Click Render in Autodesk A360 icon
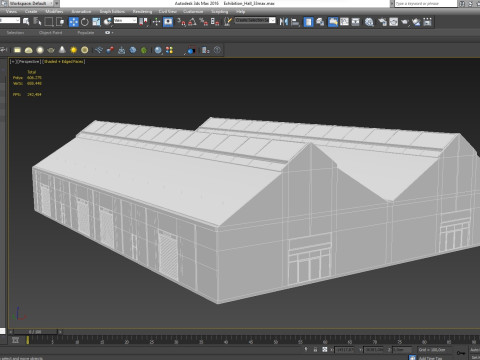The image size is (480, 360). pyautogui.click(x=416, y=22)
